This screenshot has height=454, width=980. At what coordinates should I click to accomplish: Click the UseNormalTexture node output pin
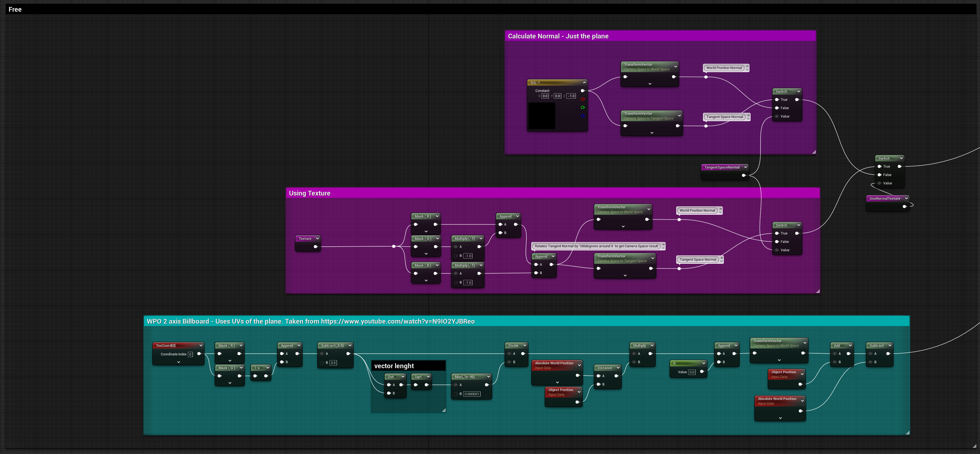[905, 206]
